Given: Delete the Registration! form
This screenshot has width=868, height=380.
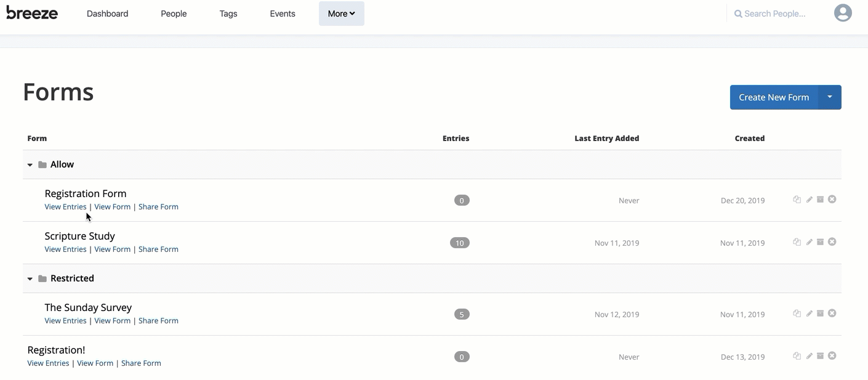Looking at the screenshot, I should click(832, 356).
